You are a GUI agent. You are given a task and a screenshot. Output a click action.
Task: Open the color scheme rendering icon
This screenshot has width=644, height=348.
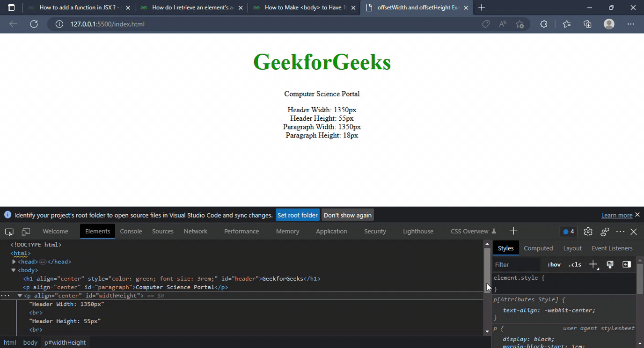pos(610,264)
